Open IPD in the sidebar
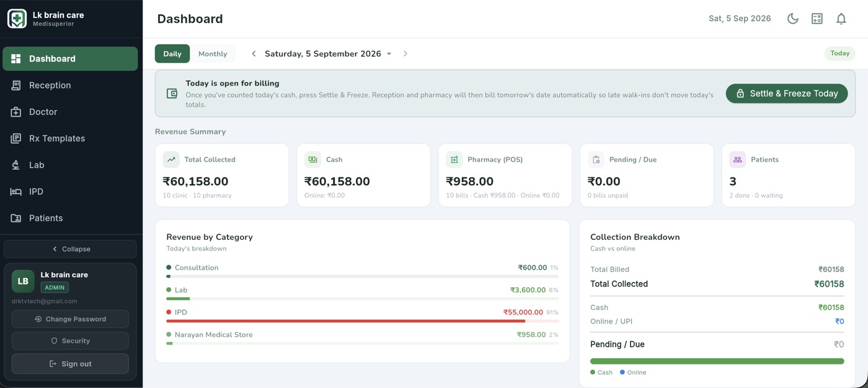Image resolution: width=868 pixels, height=388 pixels. point(70,192)
